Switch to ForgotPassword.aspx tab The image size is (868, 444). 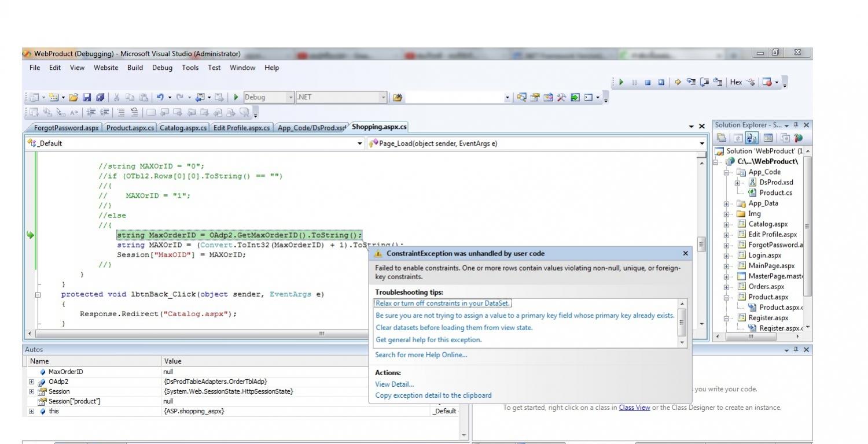pos(66,128)
